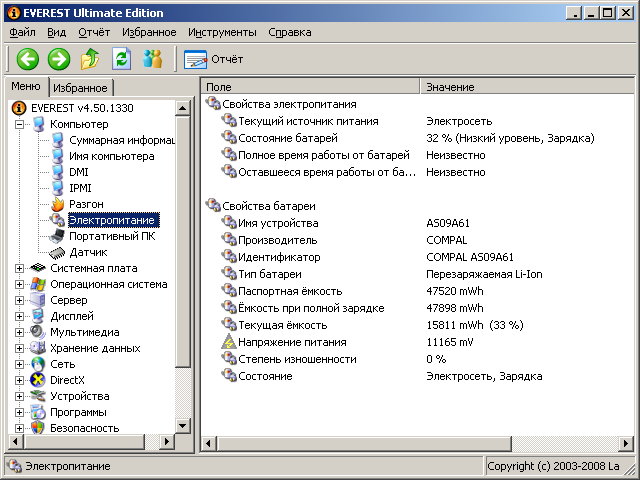This screenshot has width=640, height=480.
Task: Go back with the green left arrow
Action: click(27, 59)
